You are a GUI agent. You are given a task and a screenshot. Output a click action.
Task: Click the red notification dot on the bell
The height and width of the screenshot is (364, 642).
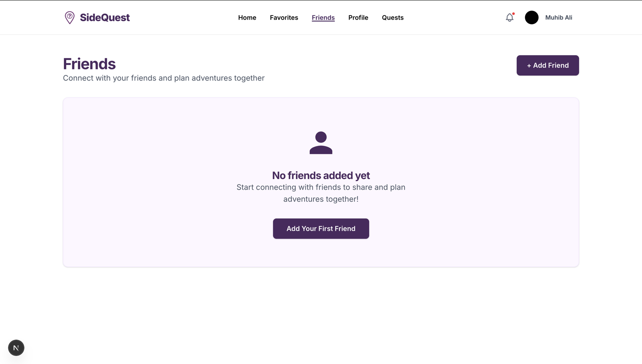coord(514,14)
